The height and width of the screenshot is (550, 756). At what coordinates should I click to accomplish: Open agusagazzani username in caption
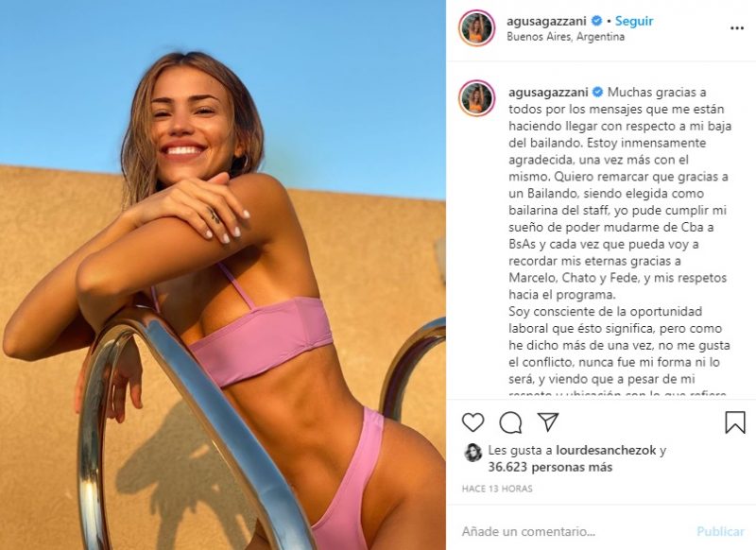click(x=548, y=92)
